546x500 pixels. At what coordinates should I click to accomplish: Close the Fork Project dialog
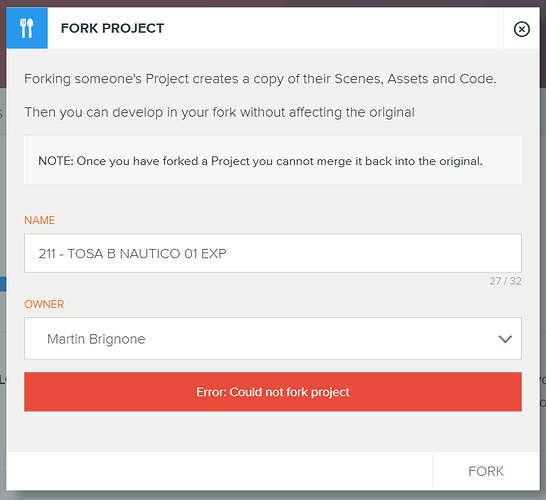[x=521, y=29]
